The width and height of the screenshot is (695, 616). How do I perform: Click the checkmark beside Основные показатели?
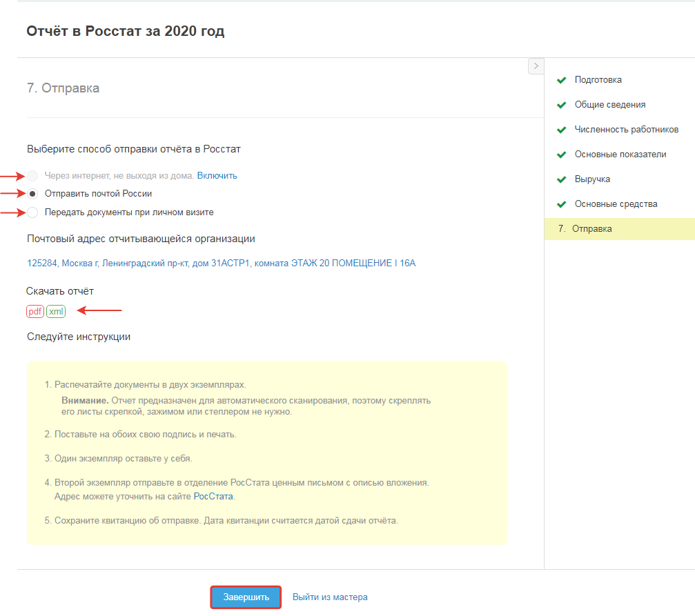tap(561, 155)
